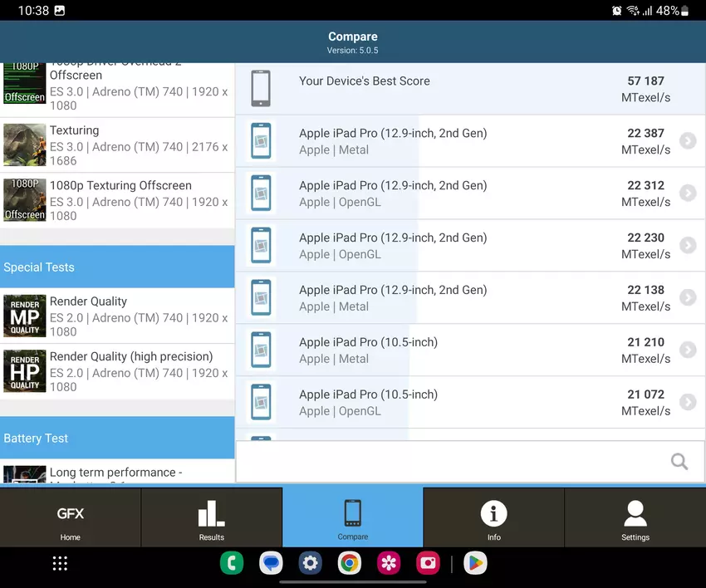Open Google Play Store from taskbar
Image resolution: width=706 pixels, height=588 pixels.
tap(475, 564)
